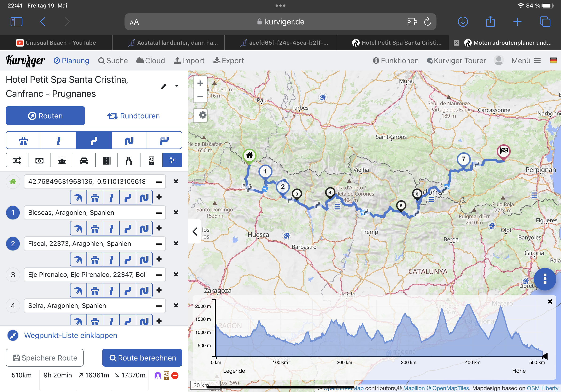Switch to Rundtouren tab
Viewport: 561px width, 392px height.
point(134,116)
